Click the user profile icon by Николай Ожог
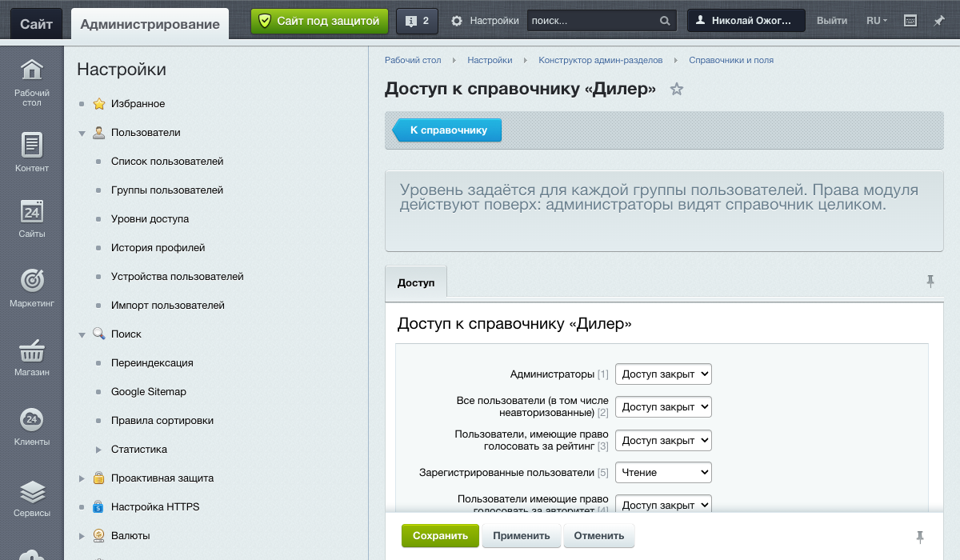Screen dimensions: 960x560 tap(702, 21)
